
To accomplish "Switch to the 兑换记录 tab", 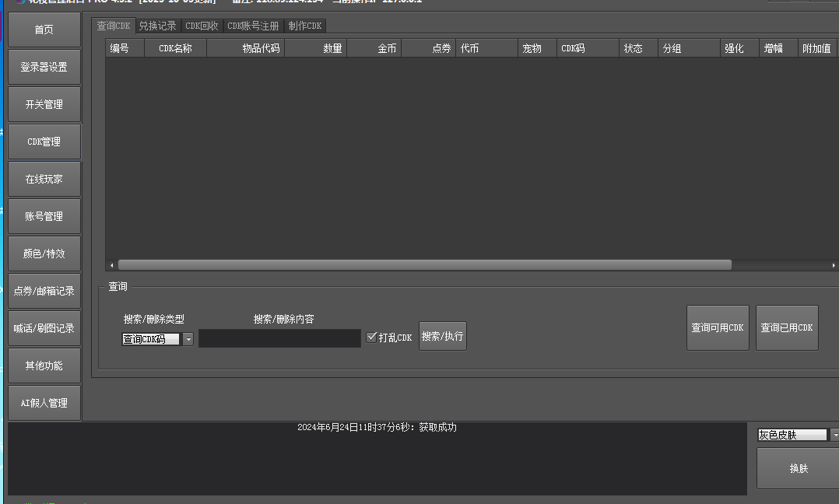I will pyautogui.click(x=157, y=26).
